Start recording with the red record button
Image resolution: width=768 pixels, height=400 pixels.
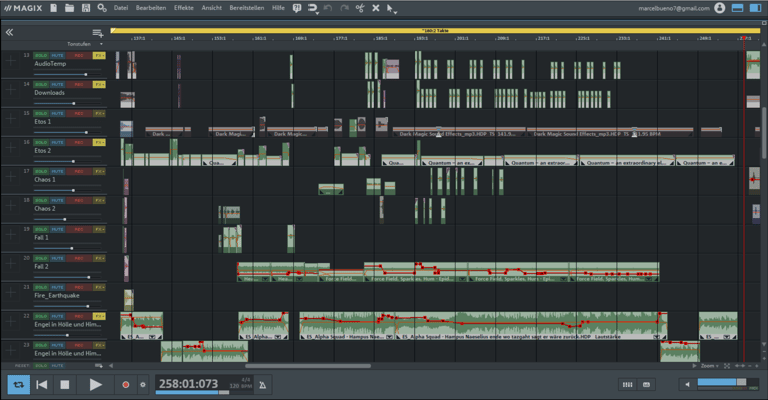coord(126,385)
